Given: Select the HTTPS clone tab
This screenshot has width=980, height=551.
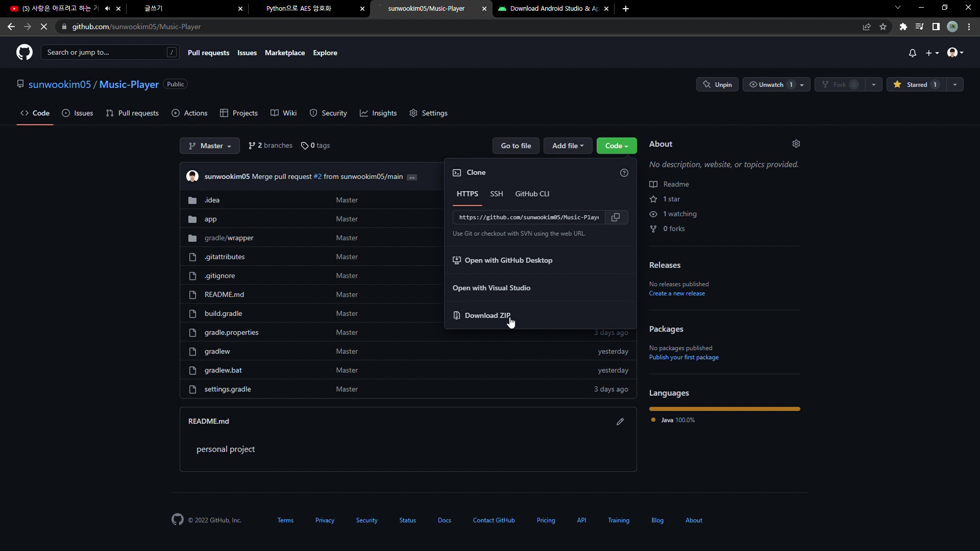Looking at the screenshot, I should tap(467, 194).
